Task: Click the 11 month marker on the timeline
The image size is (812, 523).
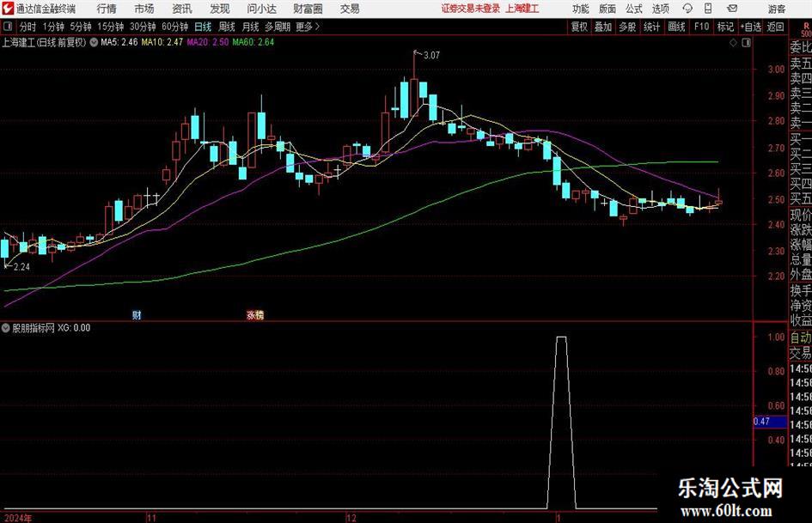Action: point(151,518)
